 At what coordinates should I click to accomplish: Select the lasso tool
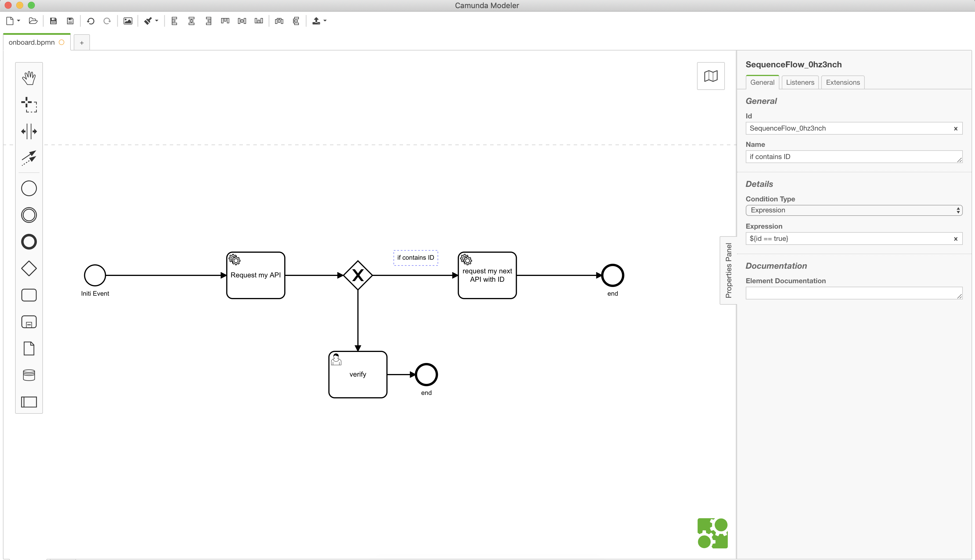point(29,105)
